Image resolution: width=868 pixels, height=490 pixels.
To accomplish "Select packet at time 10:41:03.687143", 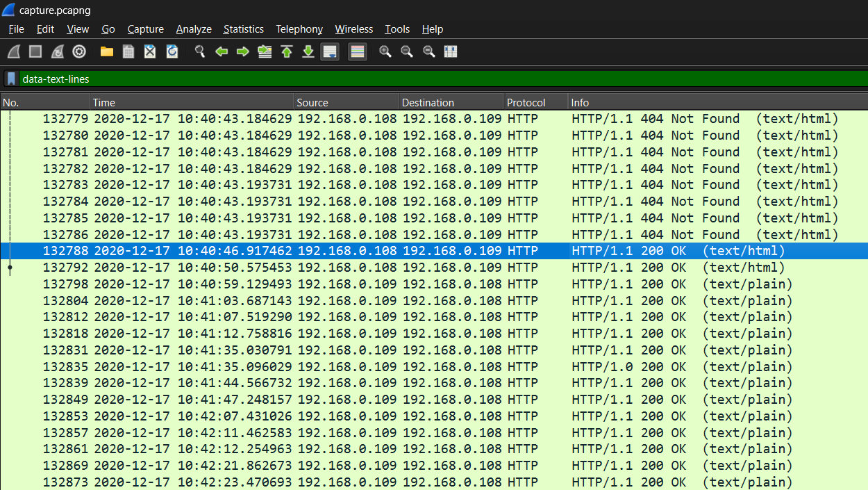I will pyautogui.click(x=434, y=300).
